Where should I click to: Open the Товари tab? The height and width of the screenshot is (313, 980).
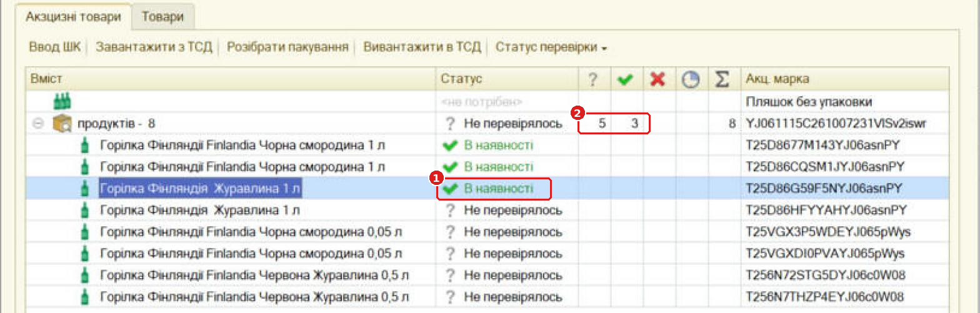point(162,17)
